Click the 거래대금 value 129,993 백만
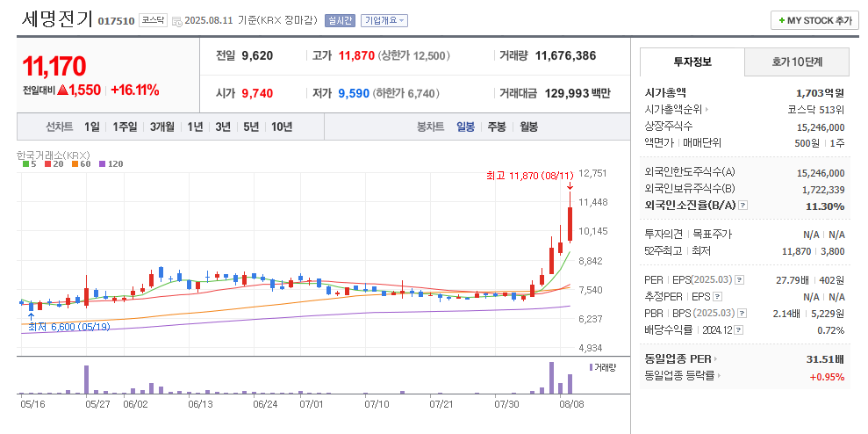This screenshot has height=434, width=868. pos(577,93)
